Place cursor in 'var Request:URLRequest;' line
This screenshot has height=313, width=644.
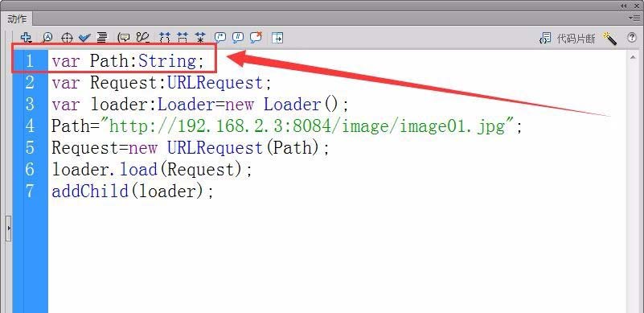162,83
